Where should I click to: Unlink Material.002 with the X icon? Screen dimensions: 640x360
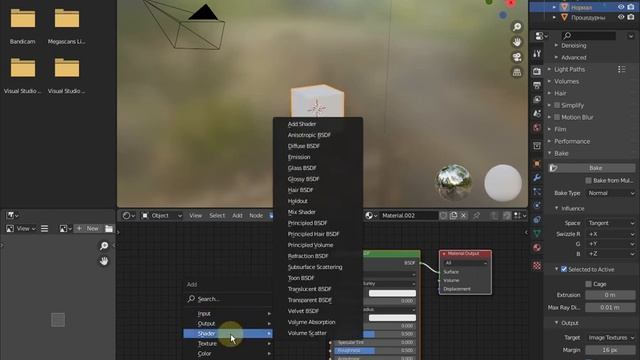pos(463,216)
